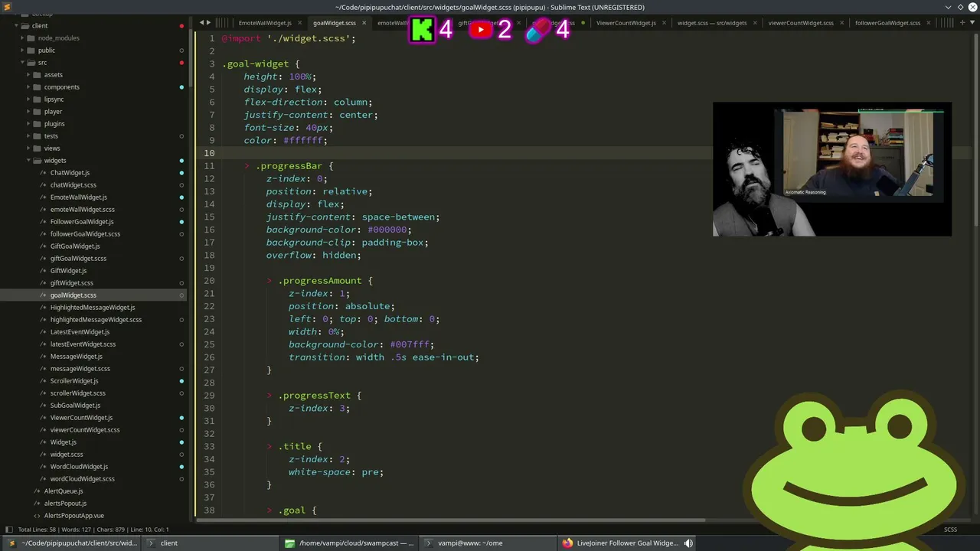Viewport: 980px width, 551px height.
Task: Switch to the ViewerCountWidget.js tab
Action: [x=626, y=23]
